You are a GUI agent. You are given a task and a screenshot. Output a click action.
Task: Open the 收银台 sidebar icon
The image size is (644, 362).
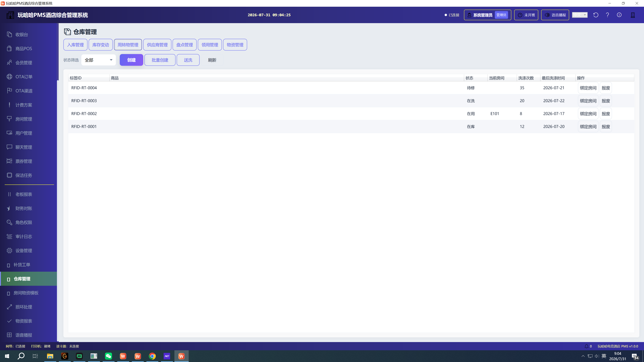(x=9, y=35)
